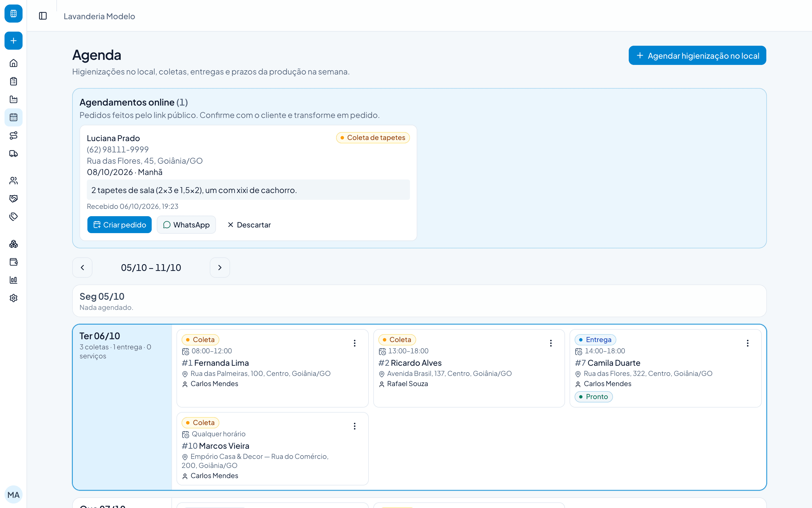Click the Entrega badge on Camila Duarte

tap(595, 340)
